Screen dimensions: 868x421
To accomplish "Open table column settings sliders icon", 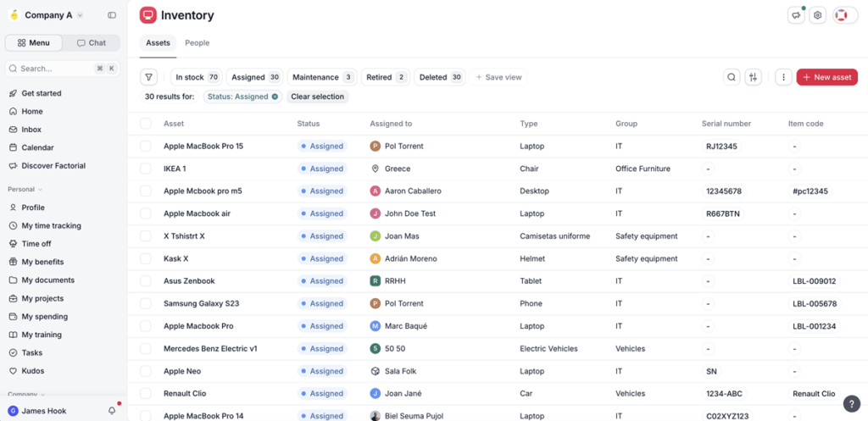I will coord(753,77).
